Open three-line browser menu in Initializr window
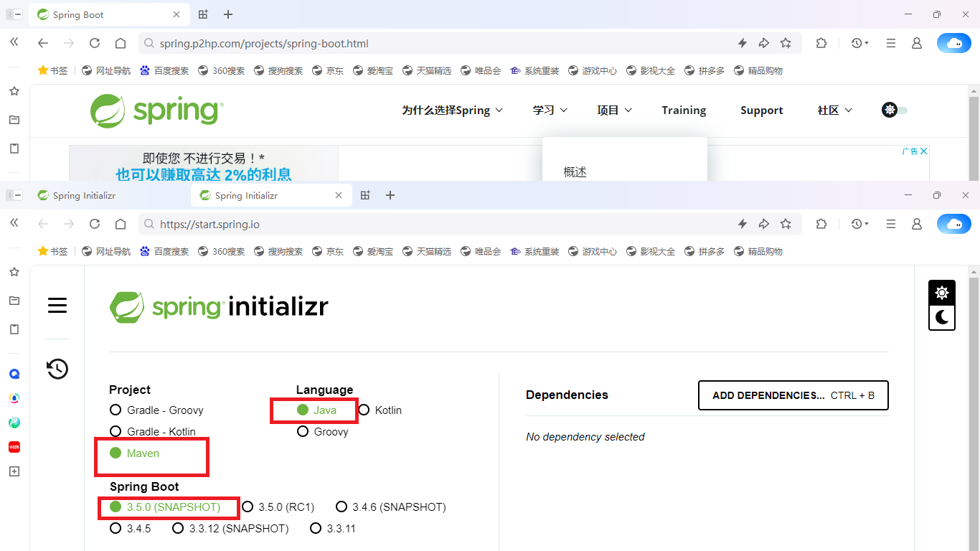This screenshot has width=980, height=551. (891, 224)
